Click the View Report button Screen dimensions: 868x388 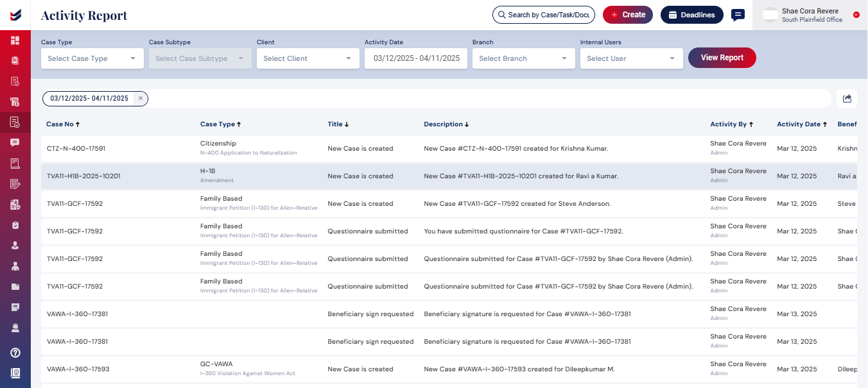click(x=722, y=58)
